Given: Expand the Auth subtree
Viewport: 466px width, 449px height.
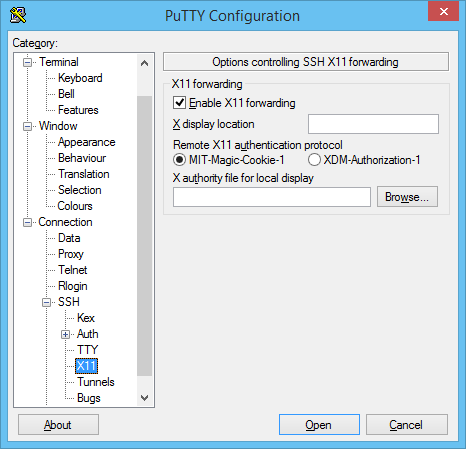Looking at the screenshot, I should (x=65, y=334).
